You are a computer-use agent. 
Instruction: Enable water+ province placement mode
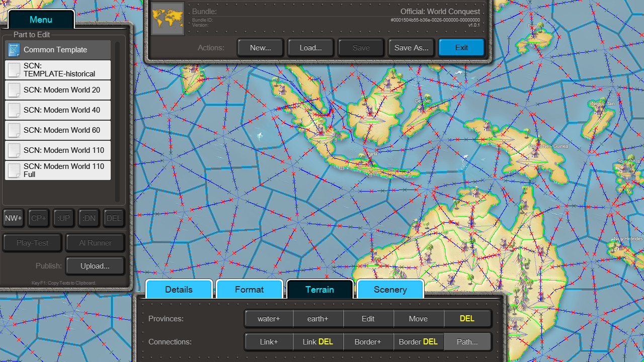coord(269,318)
